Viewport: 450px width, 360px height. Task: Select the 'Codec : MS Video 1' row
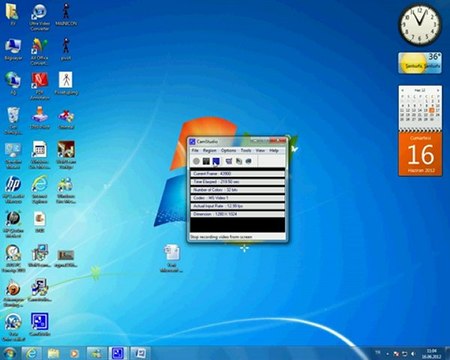point(238,198)
